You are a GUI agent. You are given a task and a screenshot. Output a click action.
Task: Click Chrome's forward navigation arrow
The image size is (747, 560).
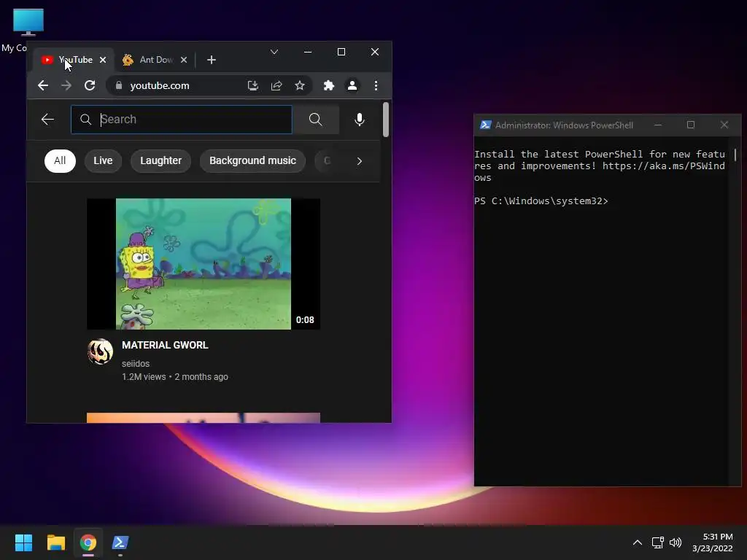66,86
